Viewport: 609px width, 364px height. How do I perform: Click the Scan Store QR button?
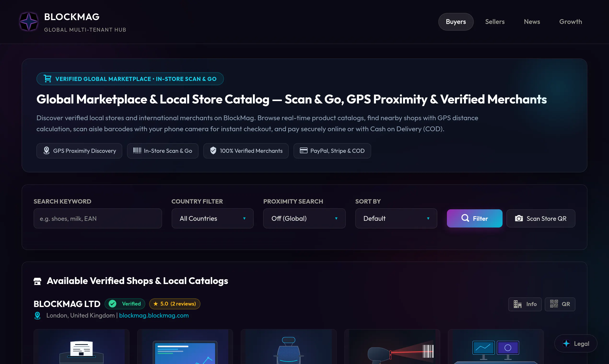pyautogui.click(x=541, y=219)
